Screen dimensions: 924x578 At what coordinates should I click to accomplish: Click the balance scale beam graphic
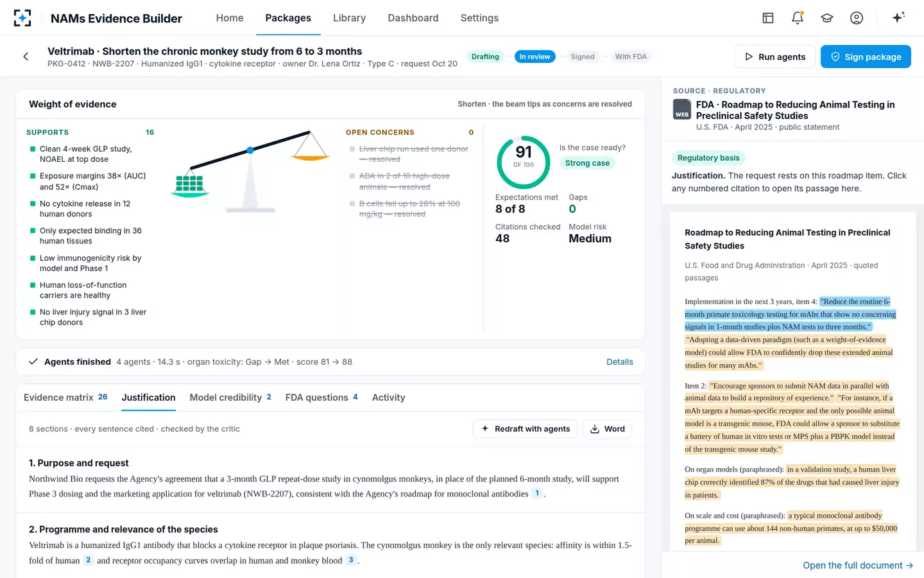[250, 150]
